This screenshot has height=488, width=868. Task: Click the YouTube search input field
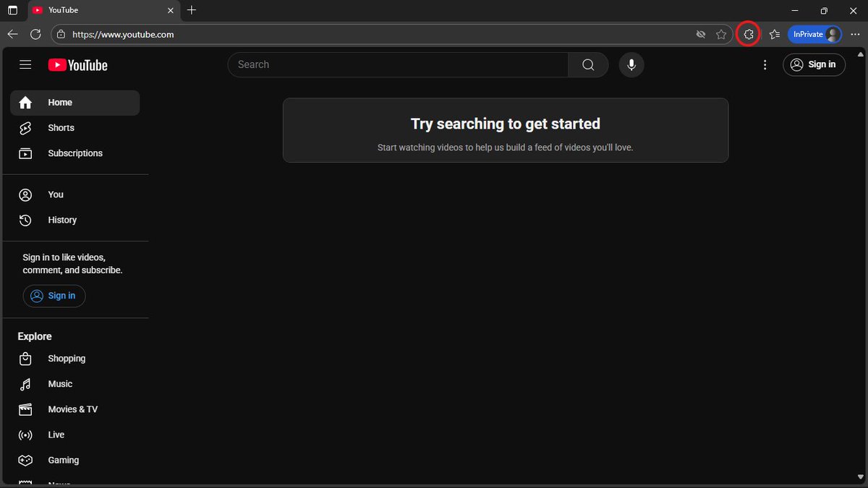(x=398, y=65)
